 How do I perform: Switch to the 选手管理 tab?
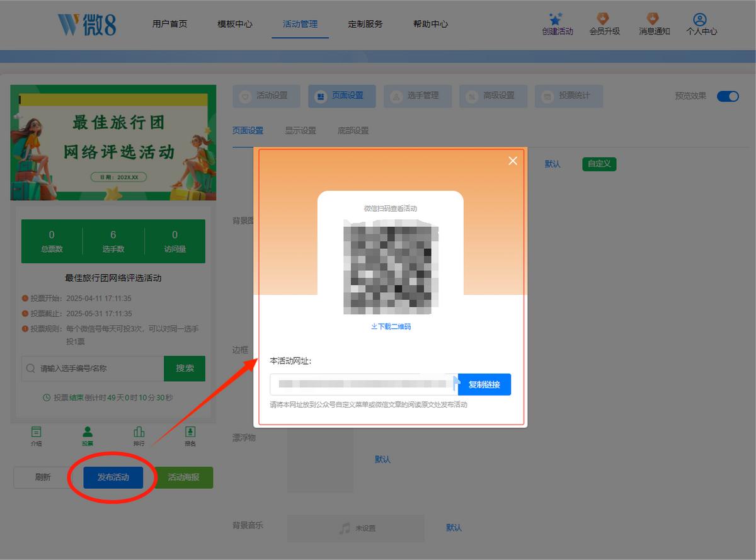pyautogui.click(x=417, y=96)
